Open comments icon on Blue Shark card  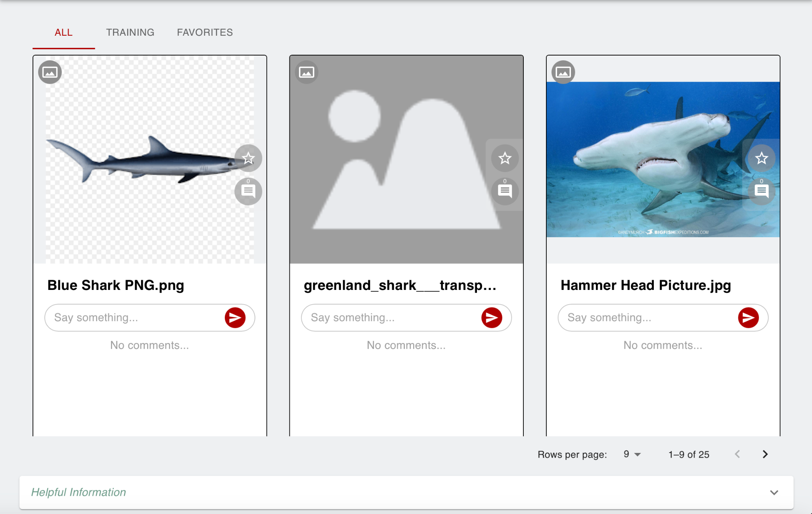pyautogui.click(x=248, y=191)
